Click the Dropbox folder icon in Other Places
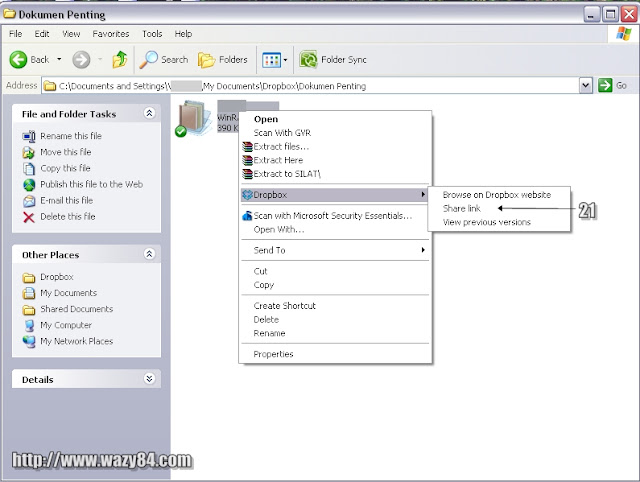Viewport: 640px width, 482px height. click(29, 278)
